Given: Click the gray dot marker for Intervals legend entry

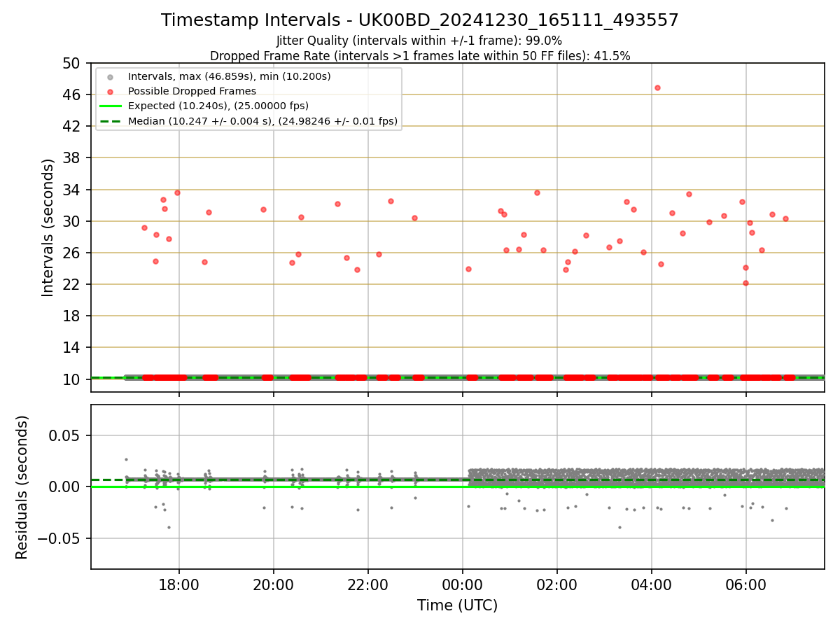Looking at the screenshot, I should pyautogui.click(x=110, y=76).
